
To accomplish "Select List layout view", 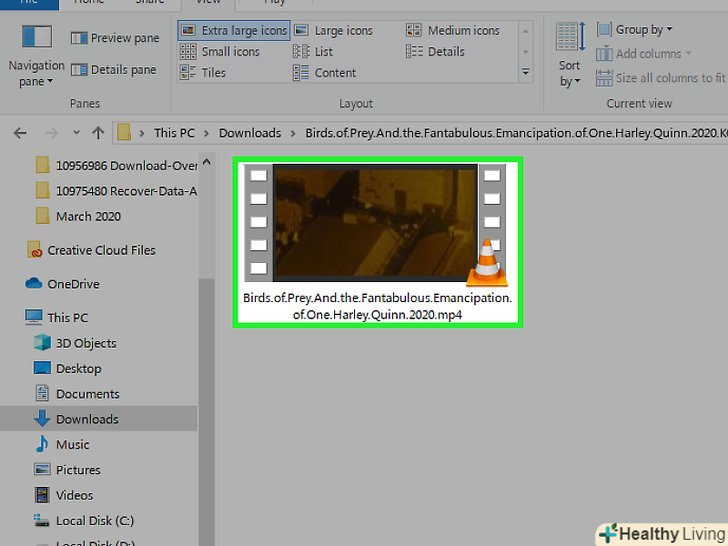I will (313, 52).
